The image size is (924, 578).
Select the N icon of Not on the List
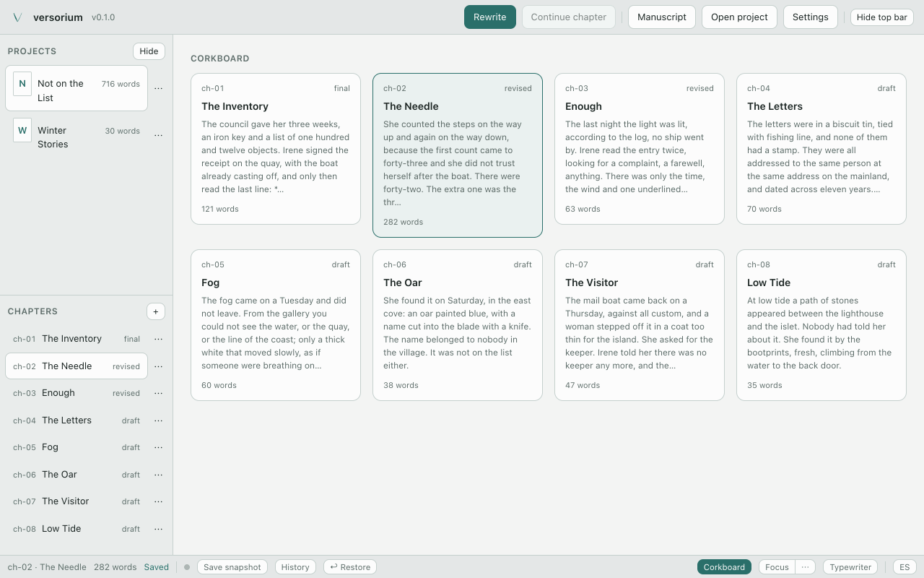(22, 84)
